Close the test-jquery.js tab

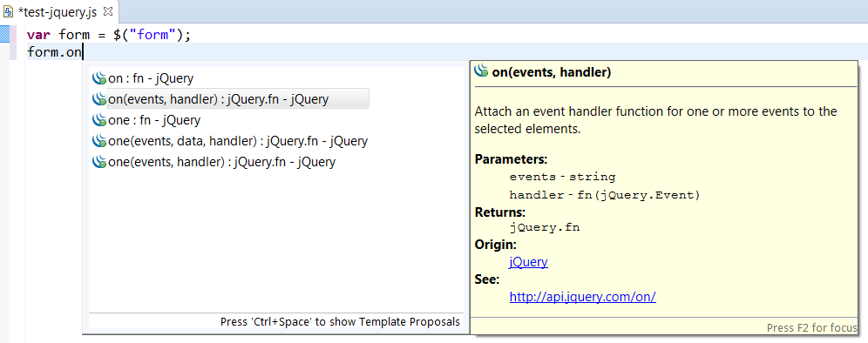pos(108,11)
